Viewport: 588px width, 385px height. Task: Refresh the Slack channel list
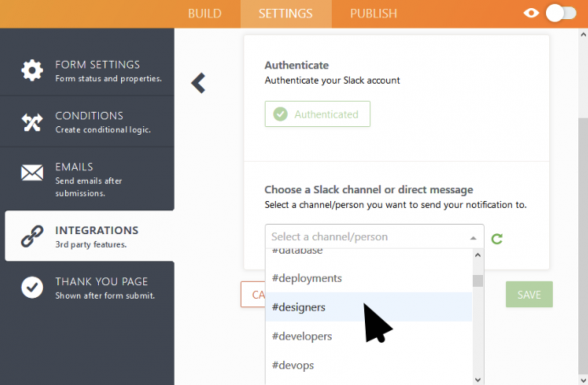[x=497, y=239]
